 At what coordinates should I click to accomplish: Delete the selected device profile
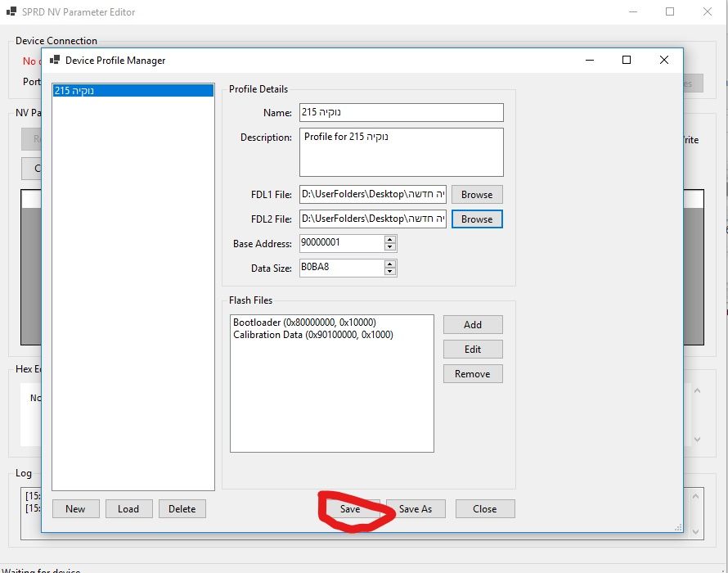tap(182, 508)
